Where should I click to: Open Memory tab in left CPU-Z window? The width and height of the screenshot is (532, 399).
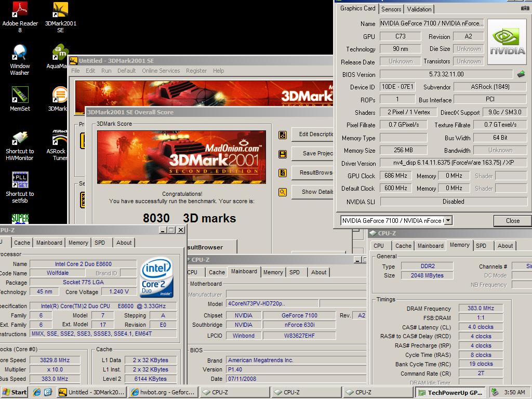point(78,243)
